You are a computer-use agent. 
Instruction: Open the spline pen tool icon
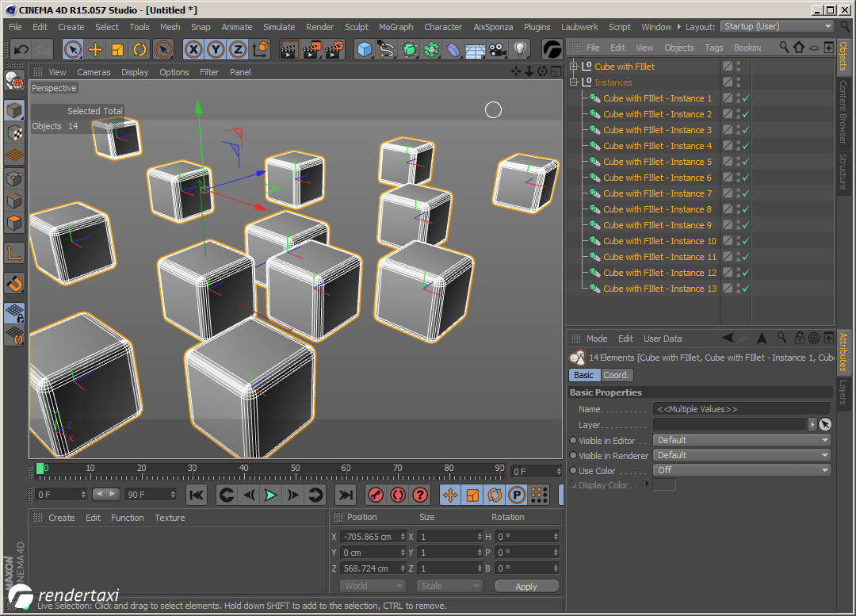point(386,50)
